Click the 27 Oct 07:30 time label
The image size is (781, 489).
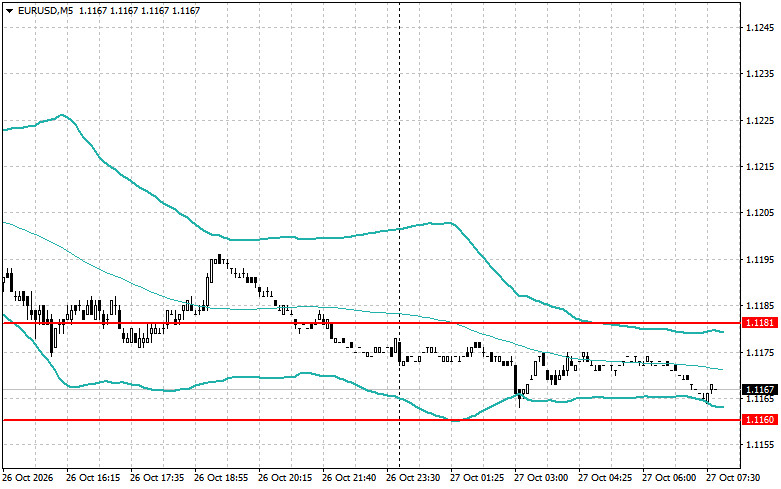click(733, 478)
